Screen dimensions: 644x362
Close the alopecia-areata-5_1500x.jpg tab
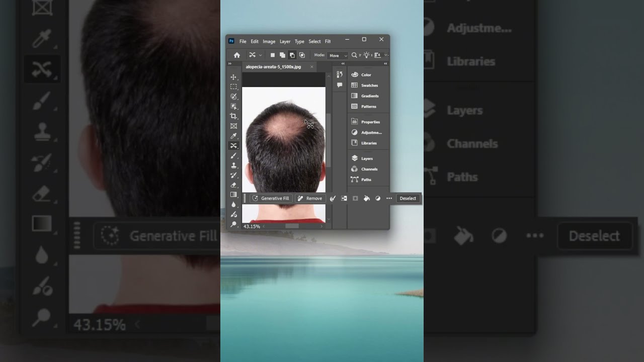click(312, 67)
